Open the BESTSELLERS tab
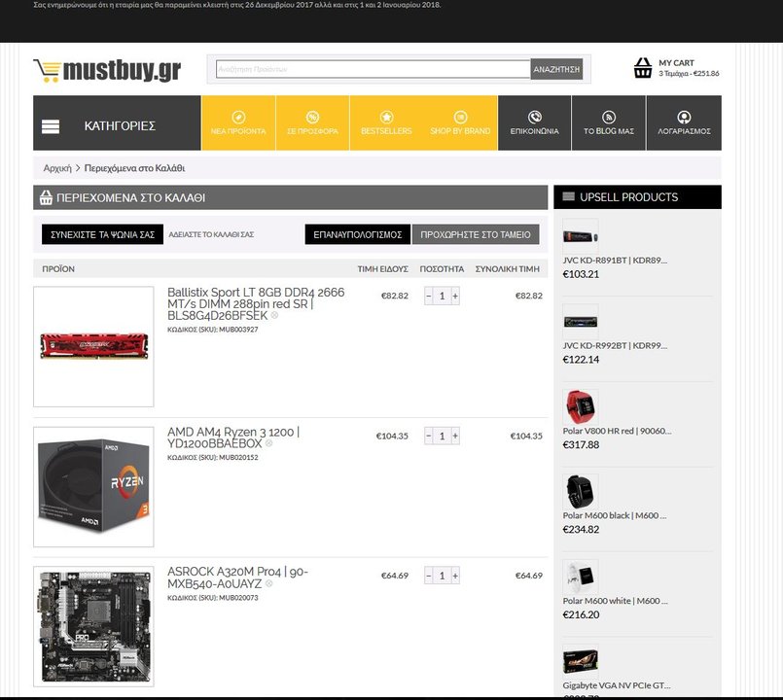783x700 pixels. [x=386, y=122]
